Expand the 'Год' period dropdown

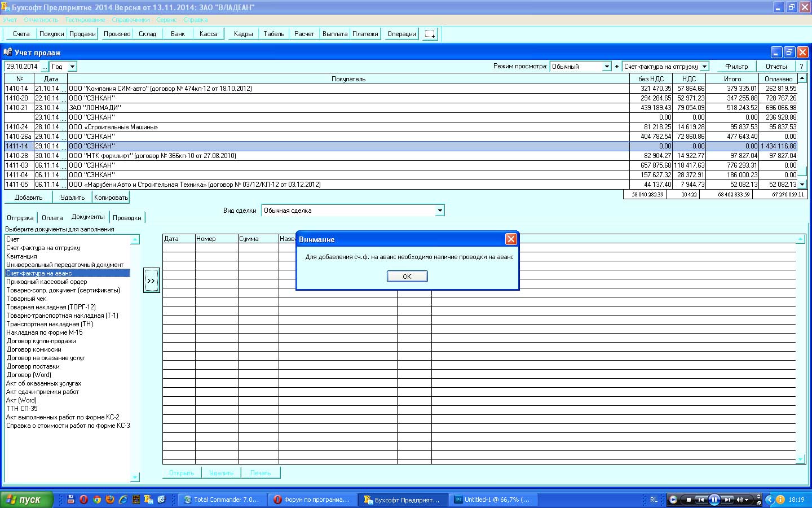(72, 67)
